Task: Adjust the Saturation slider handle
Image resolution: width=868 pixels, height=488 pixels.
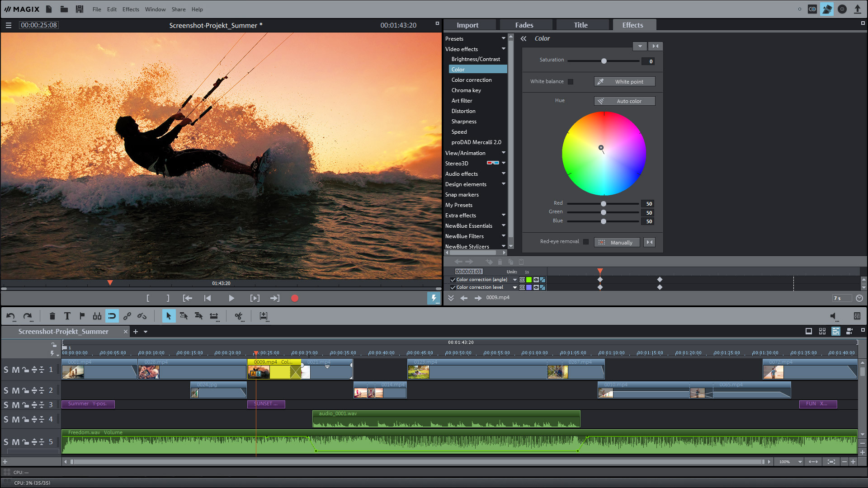Action: tap(604, 61)
